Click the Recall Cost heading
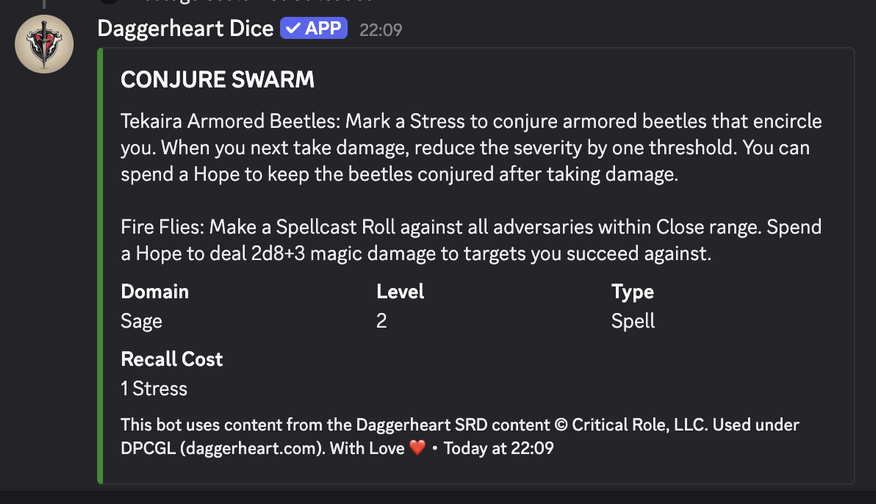Image resolution: width=876 pixels, height=504 pixels. (x=171, y=359)
